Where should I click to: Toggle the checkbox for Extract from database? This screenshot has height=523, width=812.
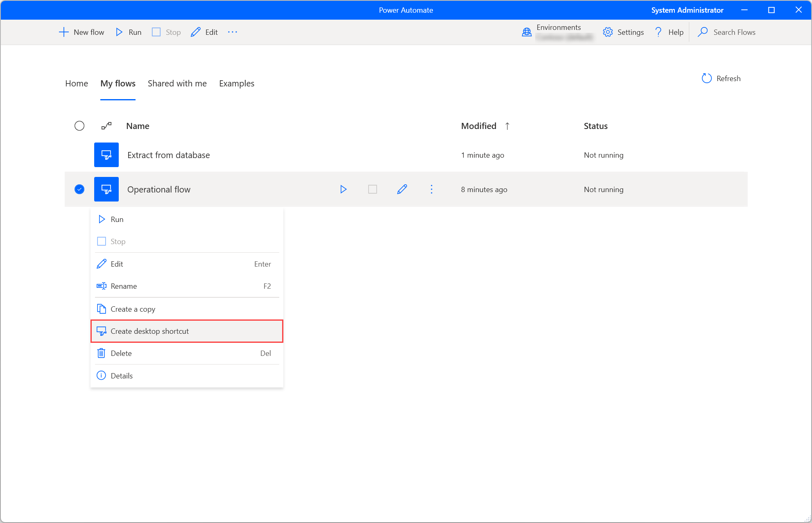[x=79, y=155]
